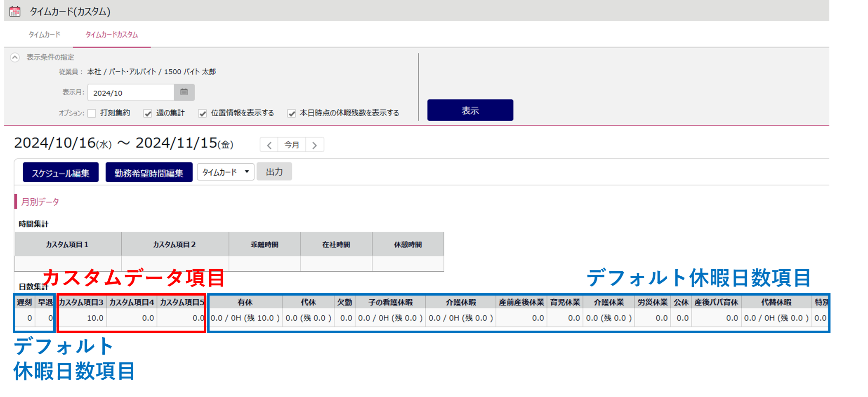
Task: Go to previous month with left arrow
Action: pos(269,145)
